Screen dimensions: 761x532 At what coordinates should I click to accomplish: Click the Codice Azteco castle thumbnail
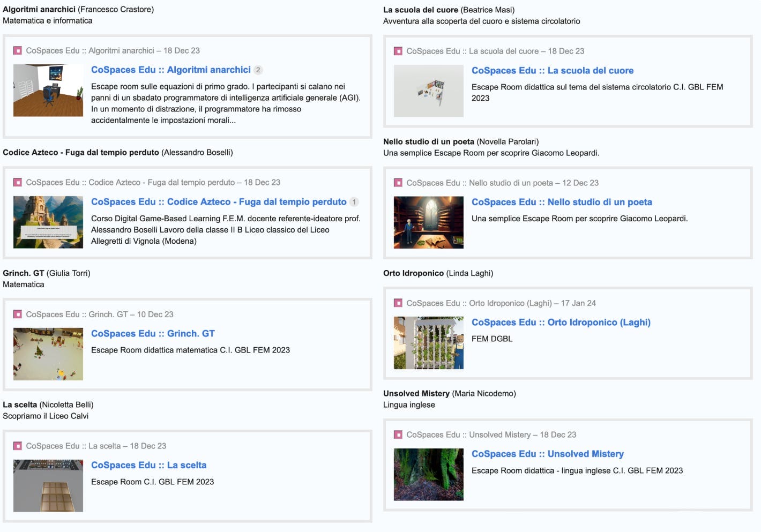(x=48, y=222)
